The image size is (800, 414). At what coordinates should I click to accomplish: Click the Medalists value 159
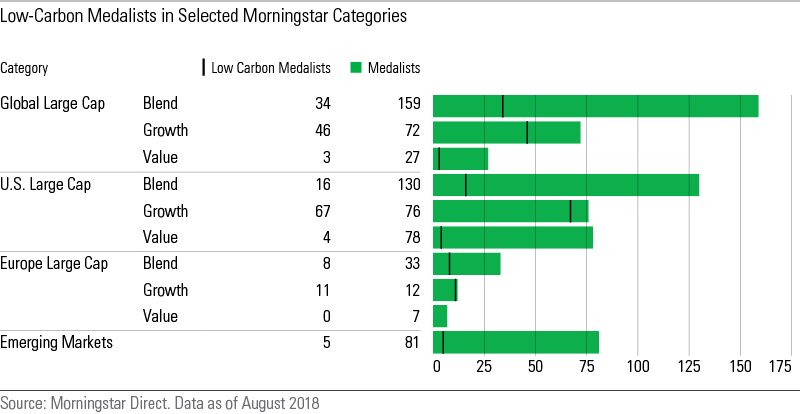click(x=409, y=104)
